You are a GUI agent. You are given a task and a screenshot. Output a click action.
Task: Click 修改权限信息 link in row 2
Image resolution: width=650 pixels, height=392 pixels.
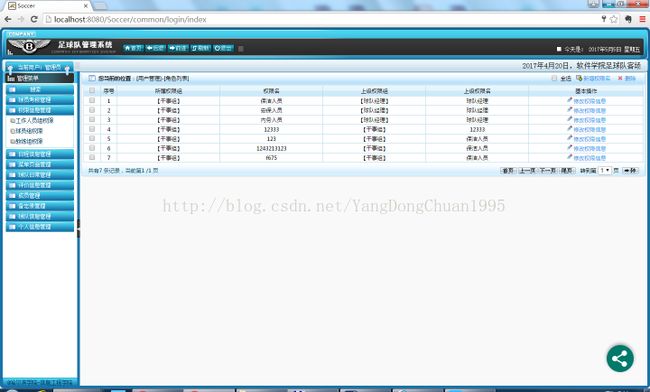(x=589, y=110)
